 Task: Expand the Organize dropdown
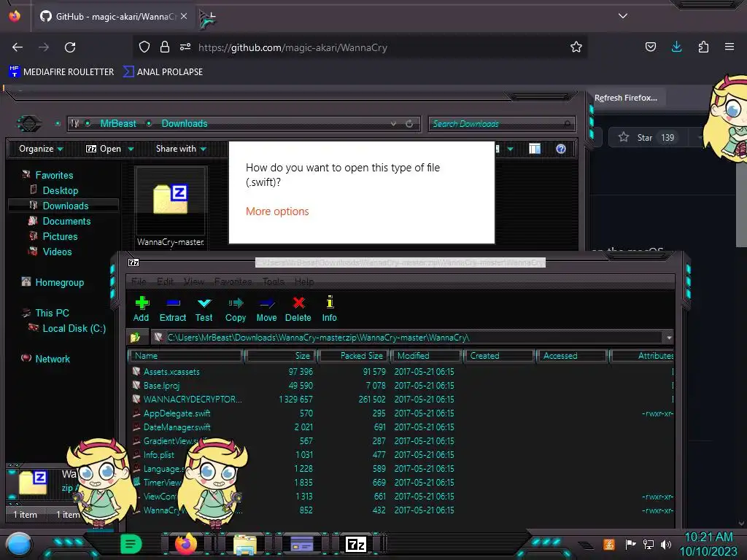(x=41, y=149)
